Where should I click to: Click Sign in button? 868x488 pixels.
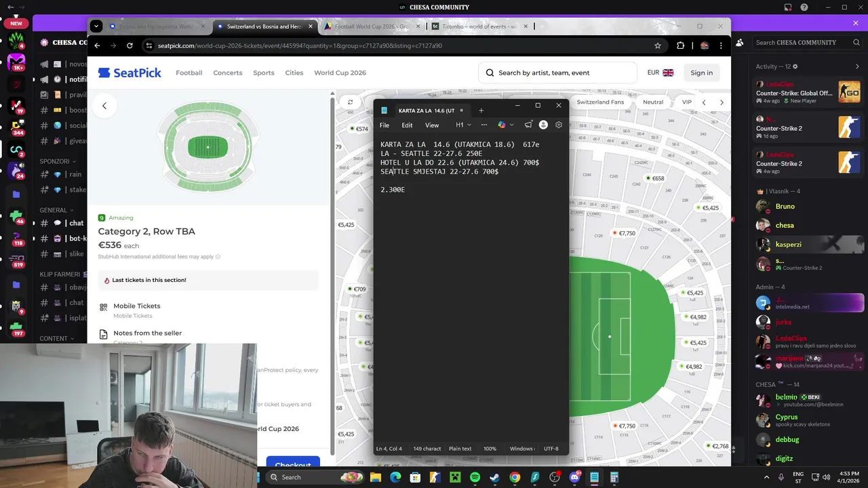click(x=701, y=73)
